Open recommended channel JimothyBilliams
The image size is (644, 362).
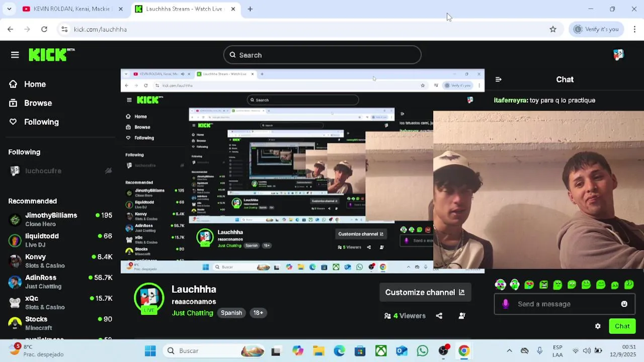[x=60, y=219]
